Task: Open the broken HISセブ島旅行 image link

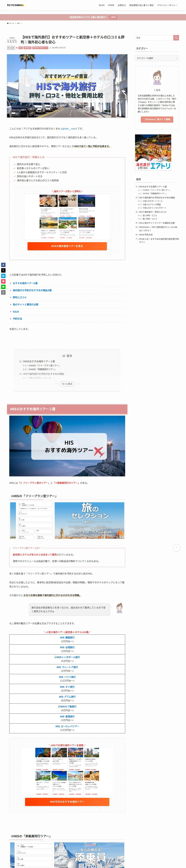Action: click(x=67, y=707)
